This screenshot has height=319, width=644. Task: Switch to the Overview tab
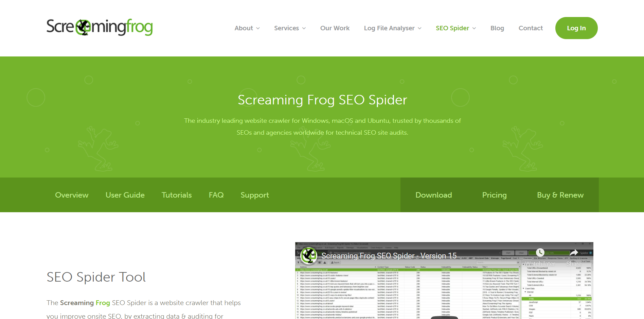pos(72,195)
